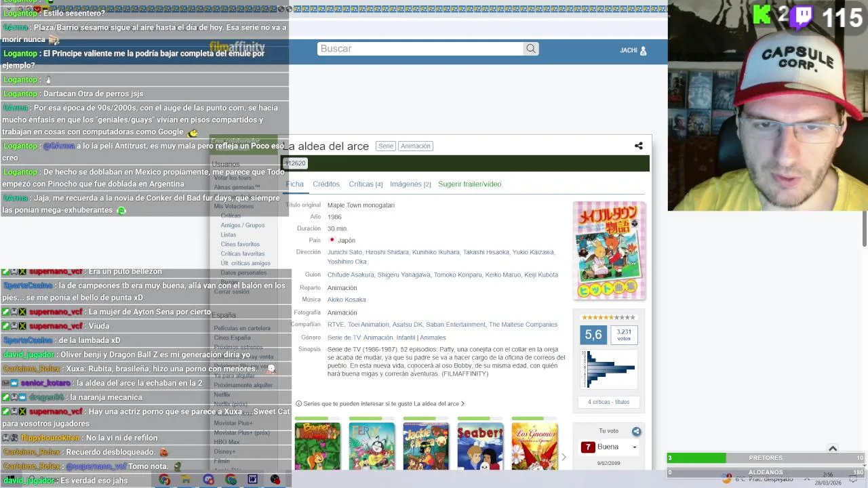Open screenwriter Chifude Asakura link
Viewport: 868px width, 488px height.
click(351, 274)
